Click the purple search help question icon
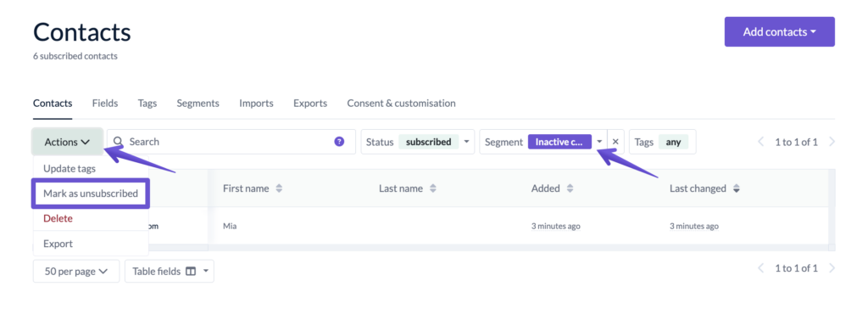Screen dimensions: 868x320 tap(339, 142)
